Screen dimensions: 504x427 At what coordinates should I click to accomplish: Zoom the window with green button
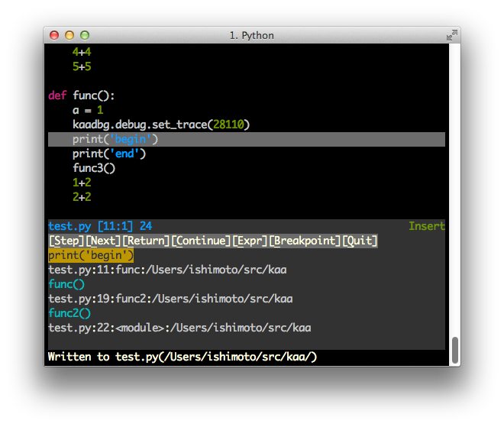click(x=85, y=35)
